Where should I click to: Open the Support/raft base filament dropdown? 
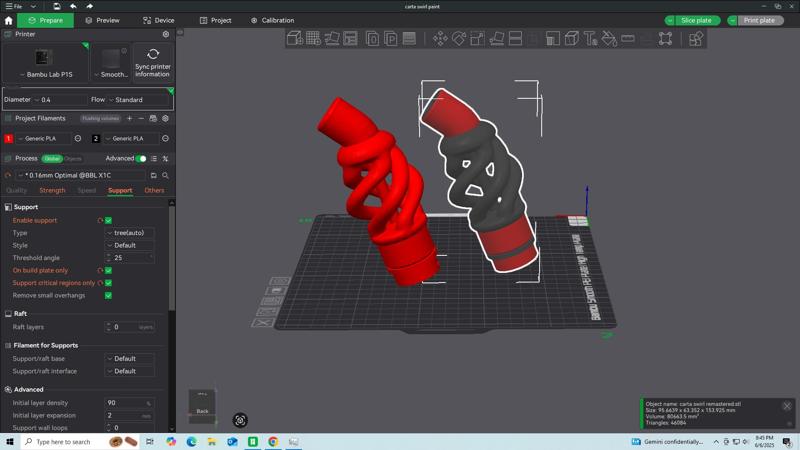click(x=130, y=359)
